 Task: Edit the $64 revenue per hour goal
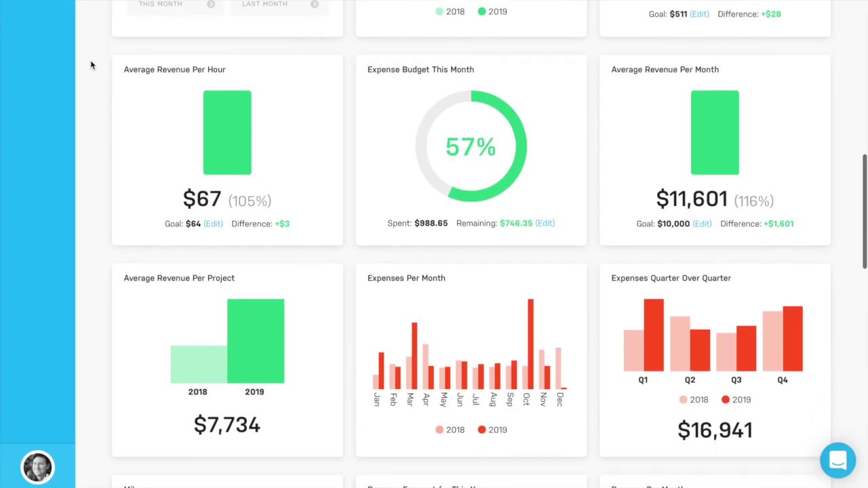click(213, 224)
